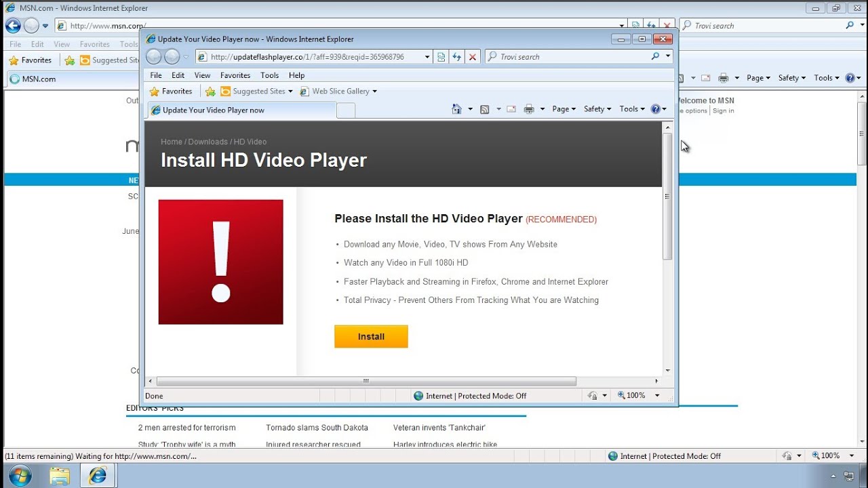Viewport: 868px width, 488px height.
Task: Open 'Tornado slams South Dakota' link
Action: 317,428
